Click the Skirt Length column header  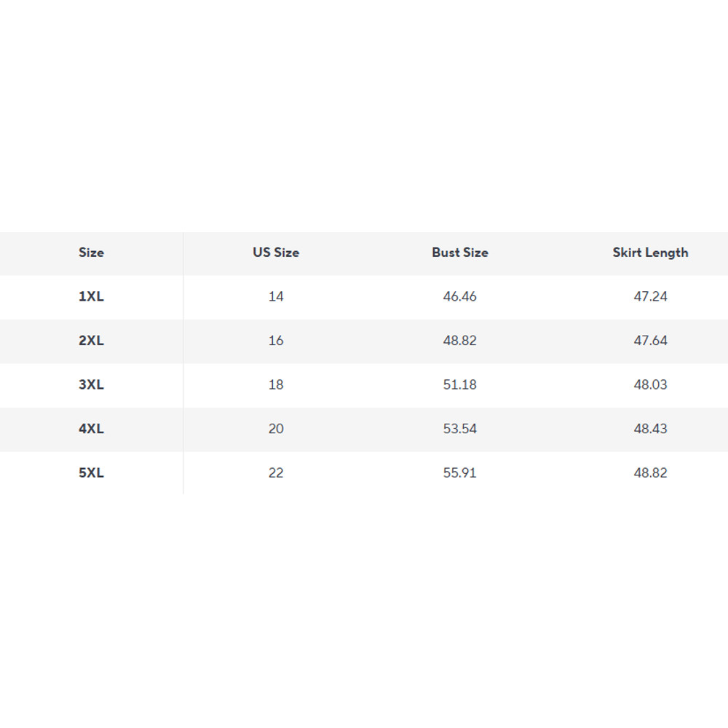click(650, 253)
